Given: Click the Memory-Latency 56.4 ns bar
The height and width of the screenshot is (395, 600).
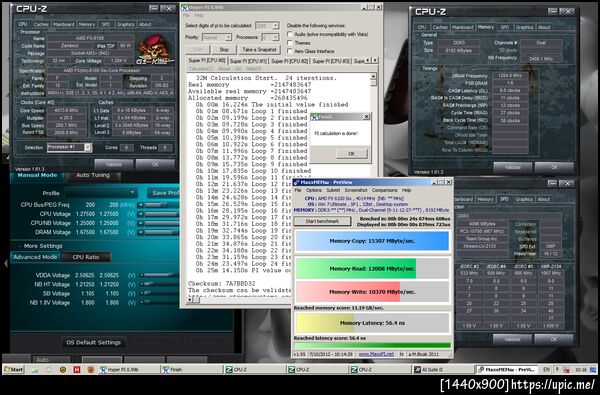Looking at the screenshot, I should pyautogui.click(x=372, y=323).
